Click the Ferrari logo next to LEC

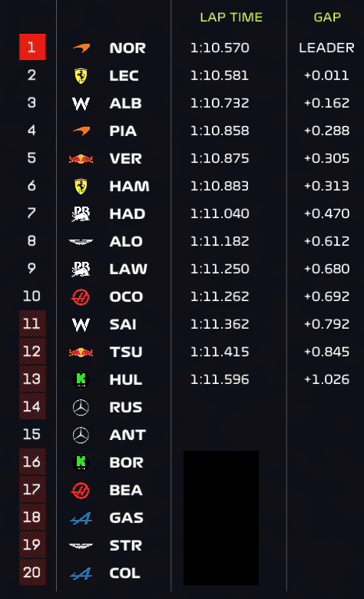tap(81, 75)
